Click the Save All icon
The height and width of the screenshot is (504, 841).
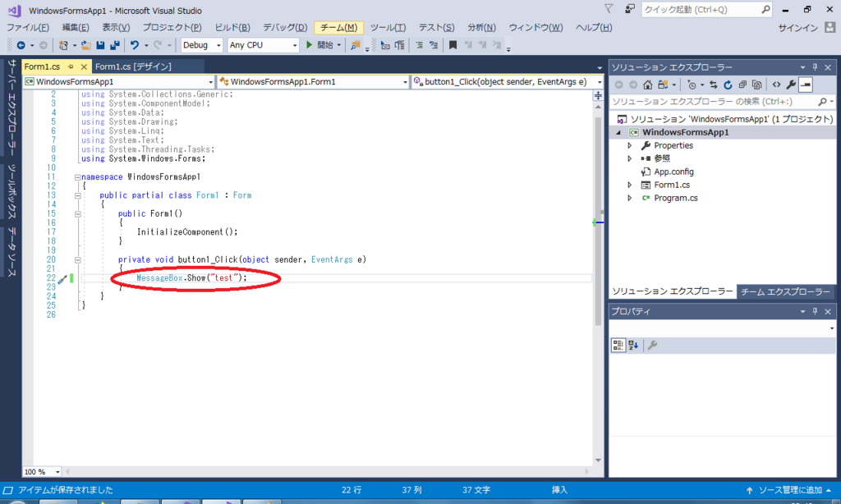coord(115,46)
